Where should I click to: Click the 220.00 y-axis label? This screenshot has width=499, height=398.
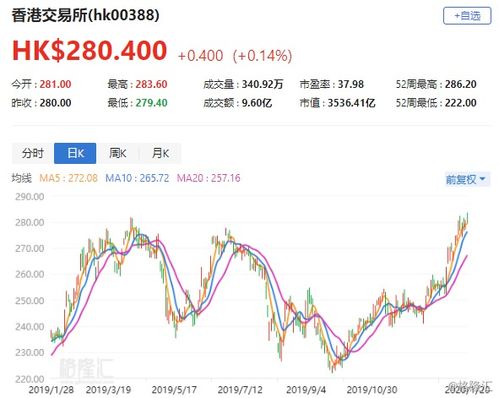point(29,379)
